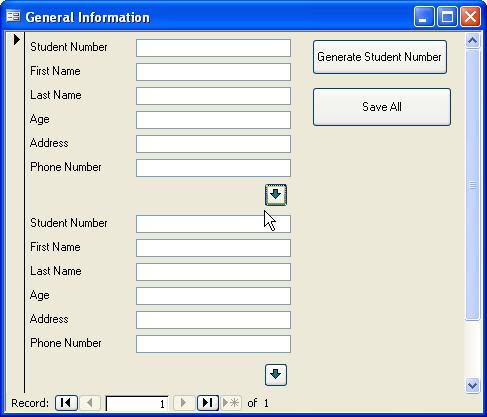
Task: Click the first green down-arrow button
Action: point(276,195)
